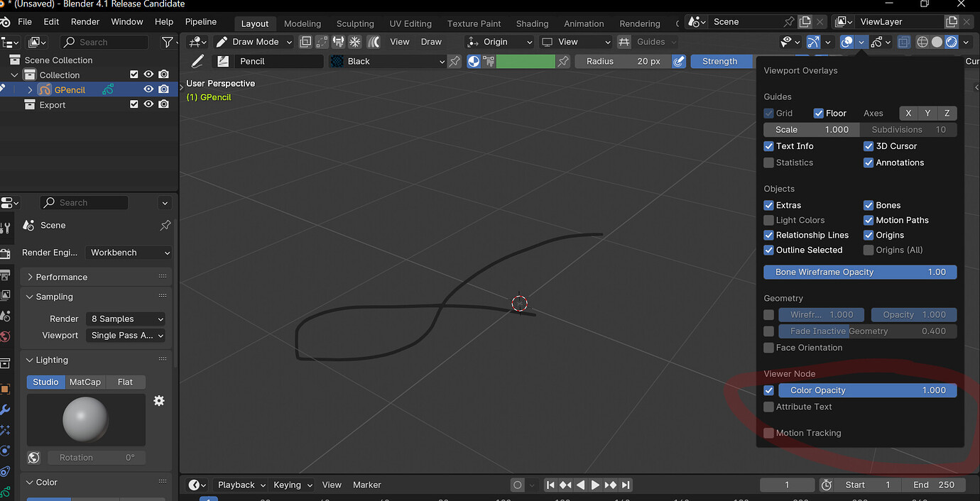Screen dimensions: 980x501
Task: Enable Light Colors checkbox
Action: [x=768, y=220]
